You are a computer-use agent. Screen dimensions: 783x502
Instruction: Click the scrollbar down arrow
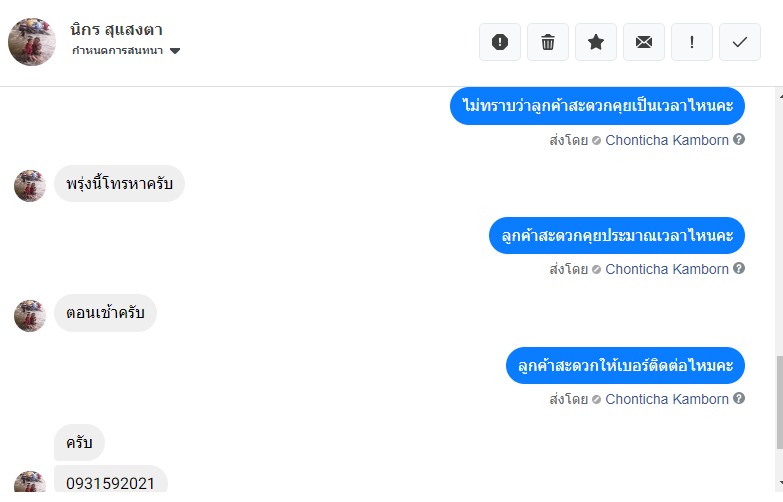pos(780,483)
